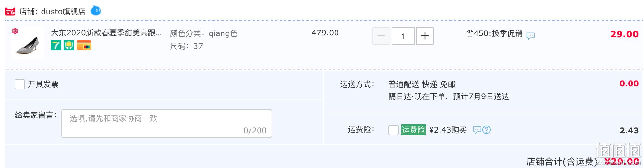Open the chat bubble beside 换季促销
Image resolution: width=644 pixels, height=168 pixels.
pos(531,35)
